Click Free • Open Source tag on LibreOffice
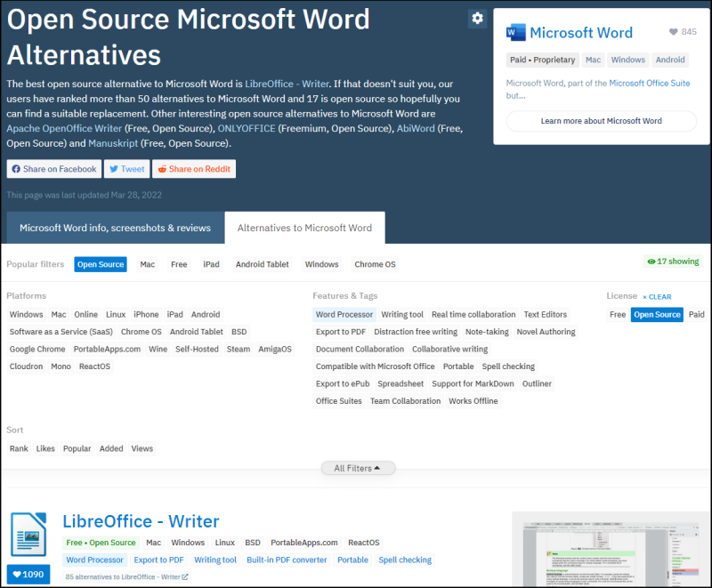This screenshot has height=588, width=712. (x=101, y=543)
